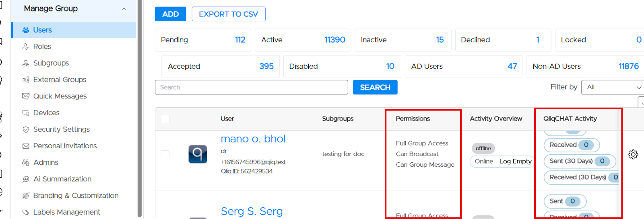Viewport: 644px width, 219px height.
Task: Click the Disabled 10 card
Action: 342,66
